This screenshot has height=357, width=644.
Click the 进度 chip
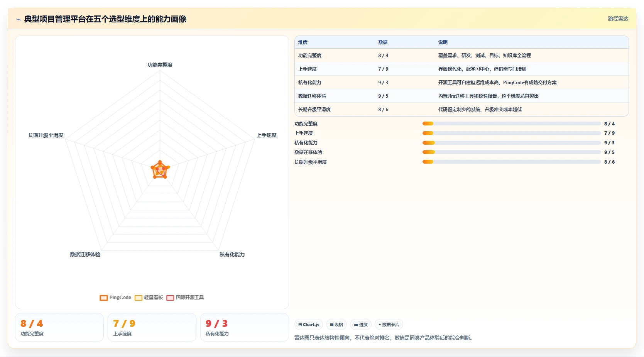click(x=361, y=325)
